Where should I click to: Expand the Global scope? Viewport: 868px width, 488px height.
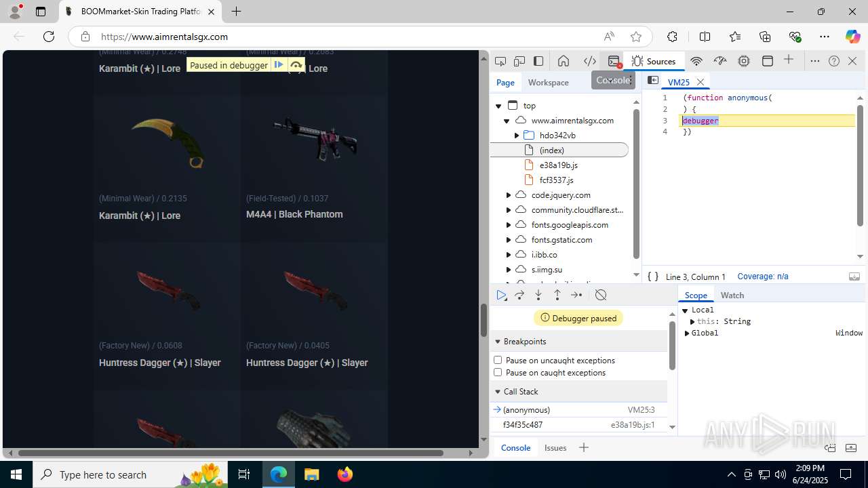[687, 333]
